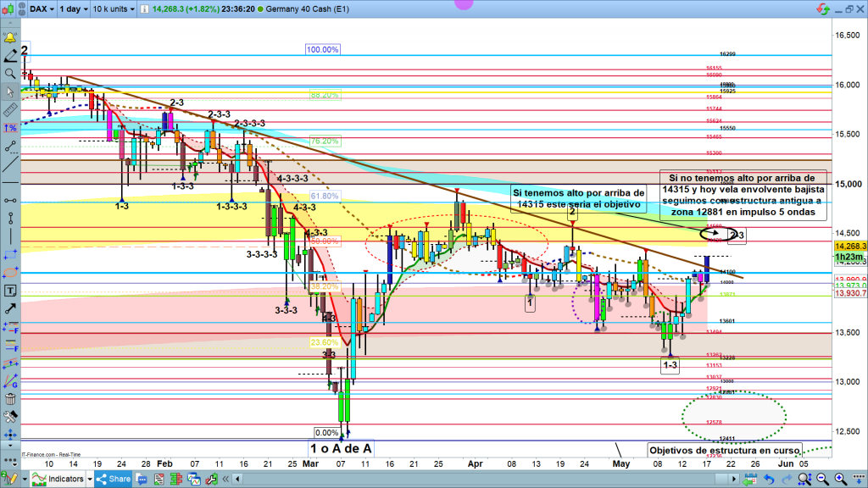The height and width of the screenshot is (488, 868).
Task: Click the trash bin delete-drawings icon
Action: [11, 399]
